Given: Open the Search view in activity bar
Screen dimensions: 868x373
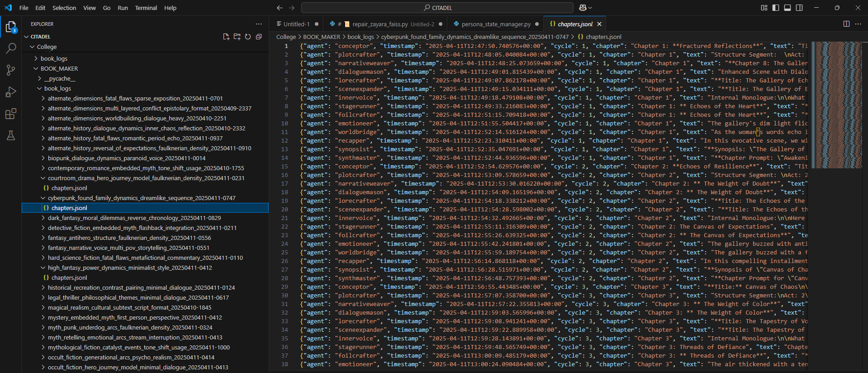Looking at the screenshot, I should tap(11, 48).
